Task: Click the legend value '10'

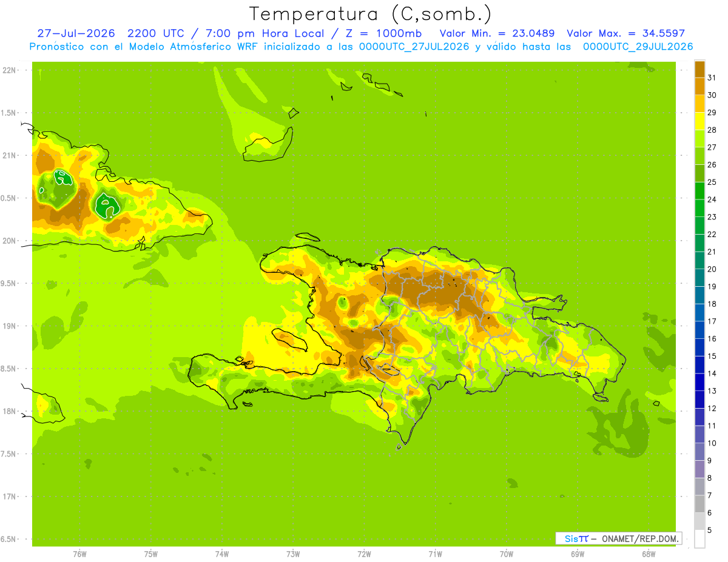Action: (712, 443)
